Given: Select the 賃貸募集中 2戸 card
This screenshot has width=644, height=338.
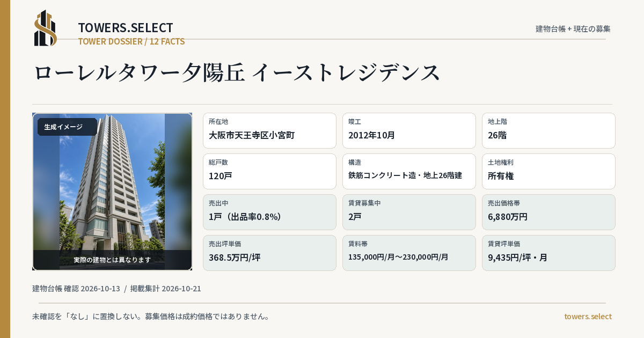Looking at the screenshot, I should [x=409, y=212].
